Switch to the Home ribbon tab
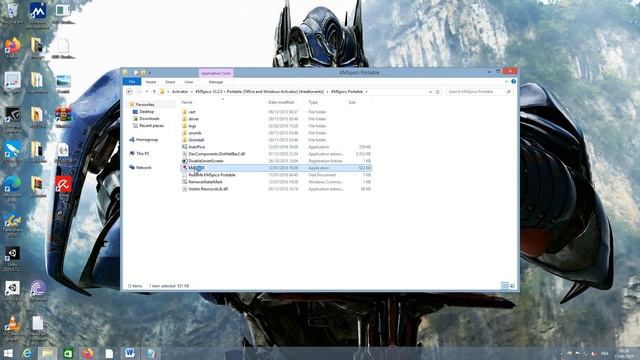The width and height of the screenshot is (640, 360). [x=151, y=82]
